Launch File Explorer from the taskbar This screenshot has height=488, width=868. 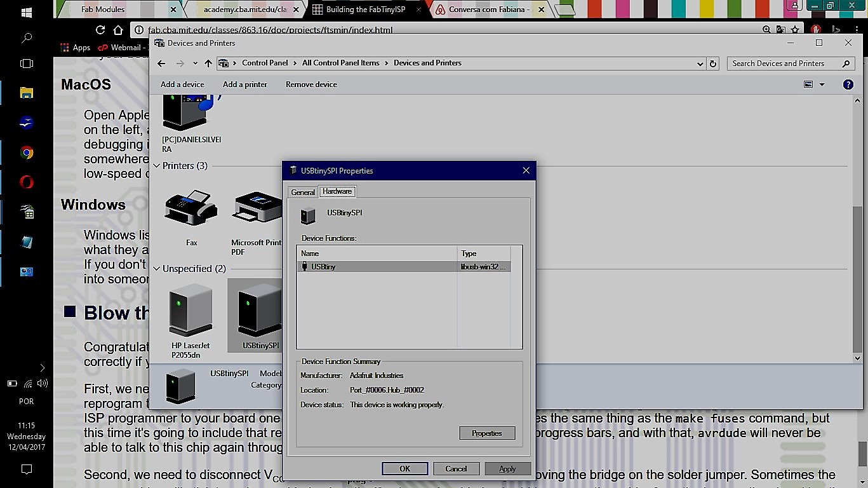click(27, 93)
